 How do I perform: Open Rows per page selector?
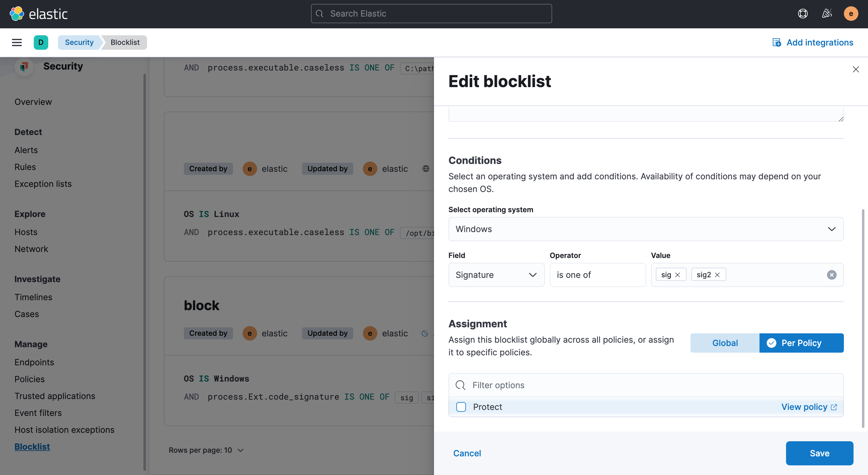click(x=206, y=450)
